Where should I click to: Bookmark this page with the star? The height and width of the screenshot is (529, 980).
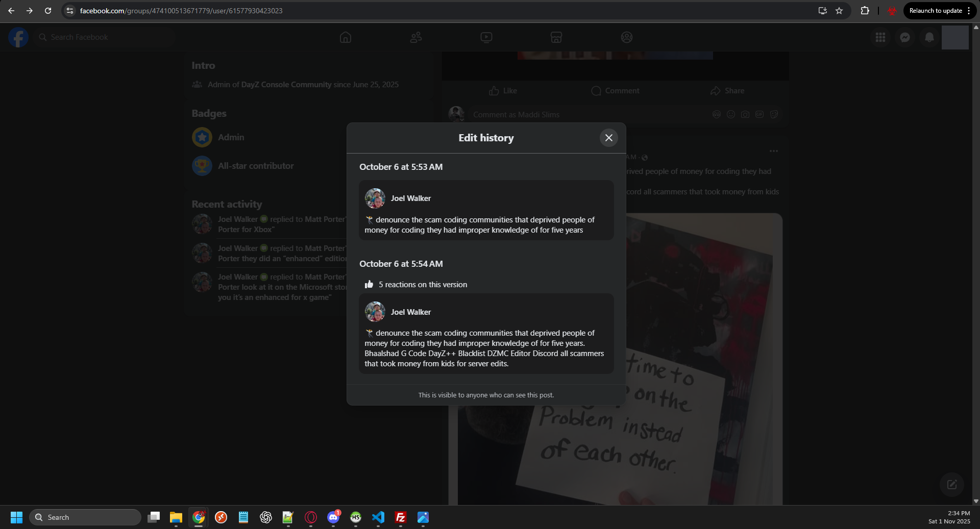coord(839,11)
